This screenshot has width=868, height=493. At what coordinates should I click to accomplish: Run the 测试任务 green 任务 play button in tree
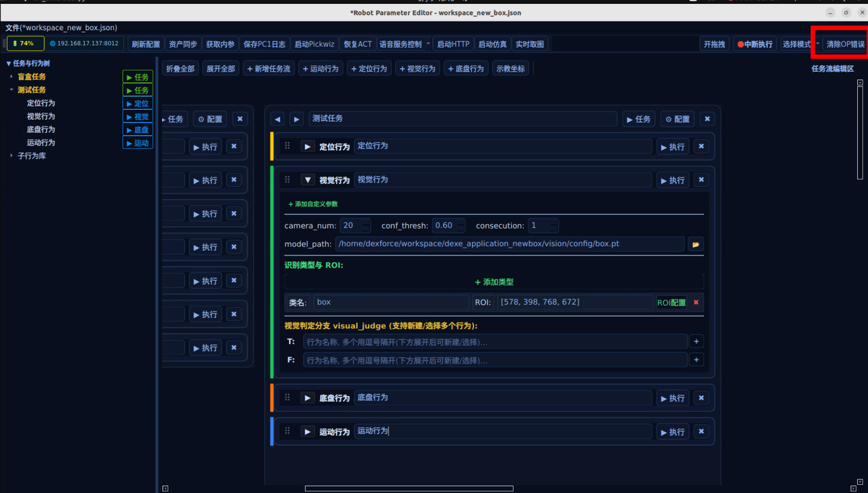tap(138, 90)
